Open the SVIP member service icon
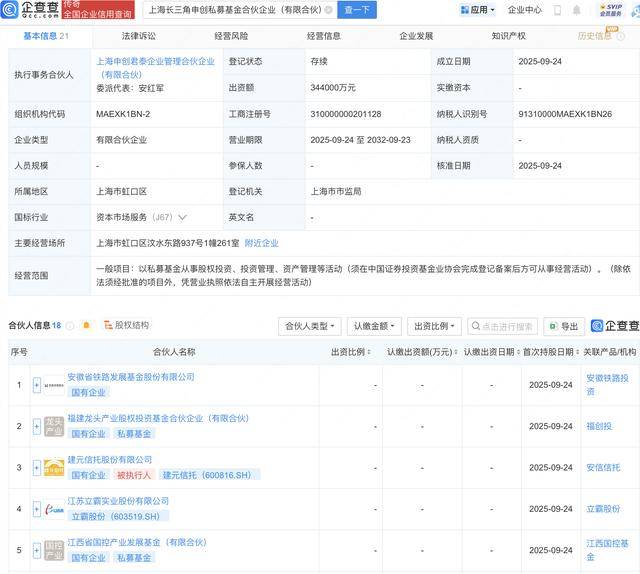Image resolution: width=640 pixels, height=574 pixels. click(611, 10)
